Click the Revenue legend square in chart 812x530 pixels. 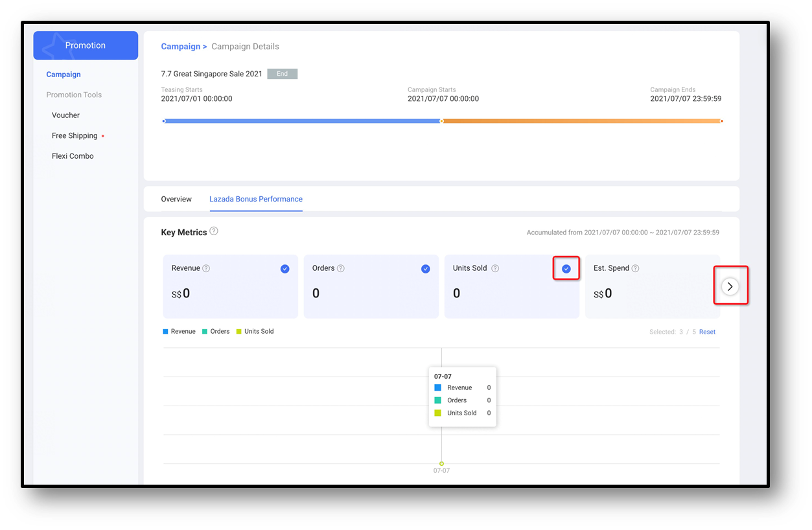coord(166,332)
